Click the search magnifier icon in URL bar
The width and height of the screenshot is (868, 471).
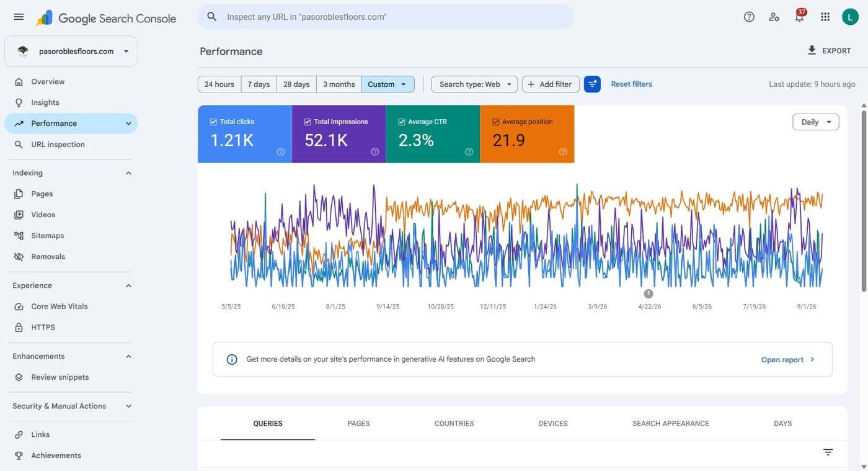(212, 17)
